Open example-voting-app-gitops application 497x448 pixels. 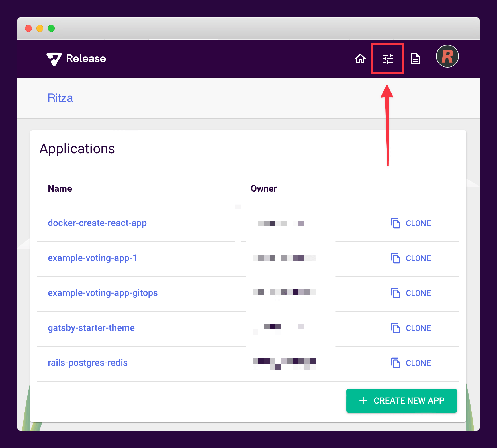103,293
